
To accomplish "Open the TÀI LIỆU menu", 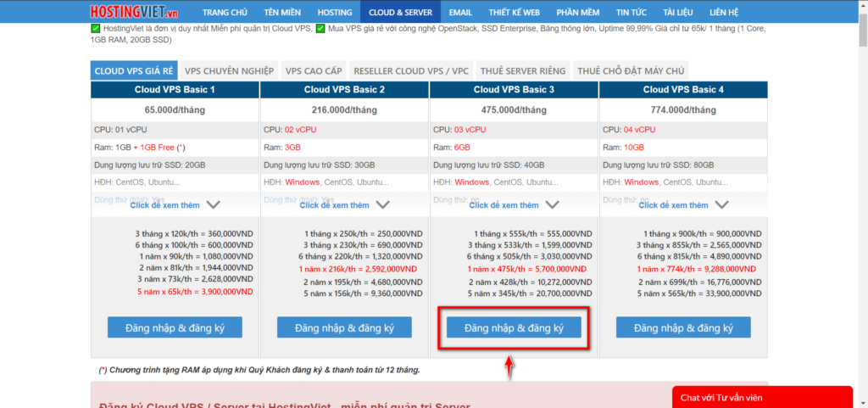I will (676, 12).
